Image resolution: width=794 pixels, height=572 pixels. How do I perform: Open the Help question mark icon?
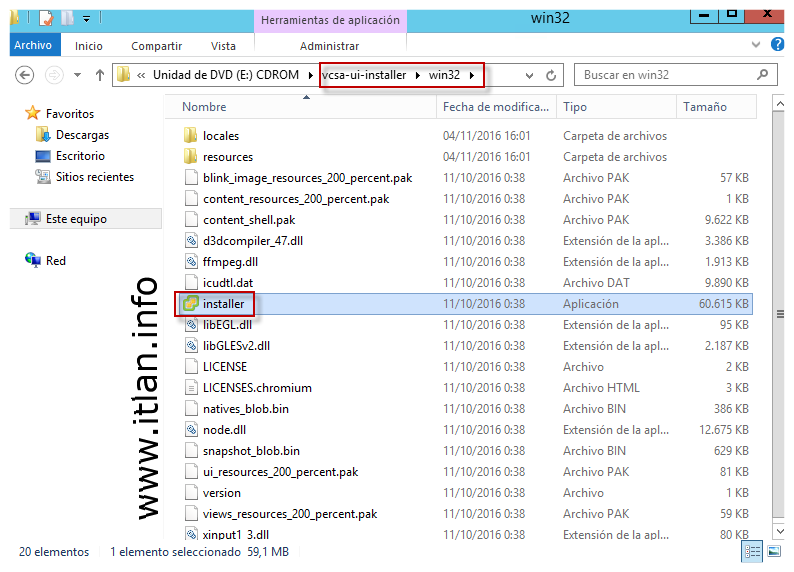click(x=778, y=45)
